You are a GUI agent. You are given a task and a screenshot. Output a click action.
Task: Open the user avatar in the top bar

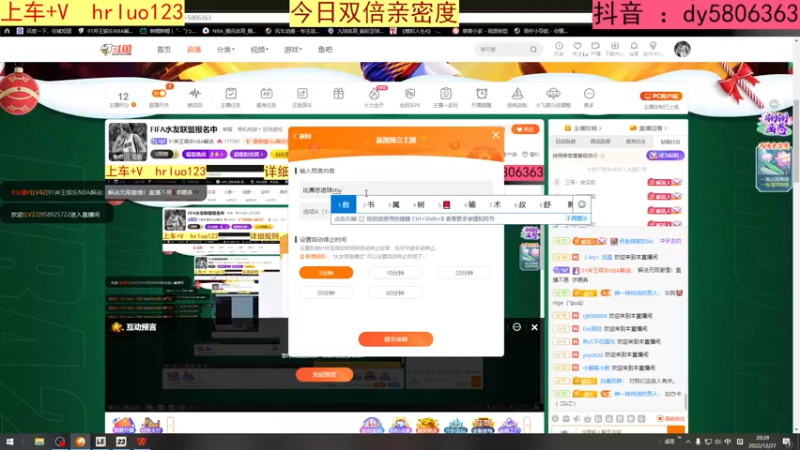tap(682, 49)
